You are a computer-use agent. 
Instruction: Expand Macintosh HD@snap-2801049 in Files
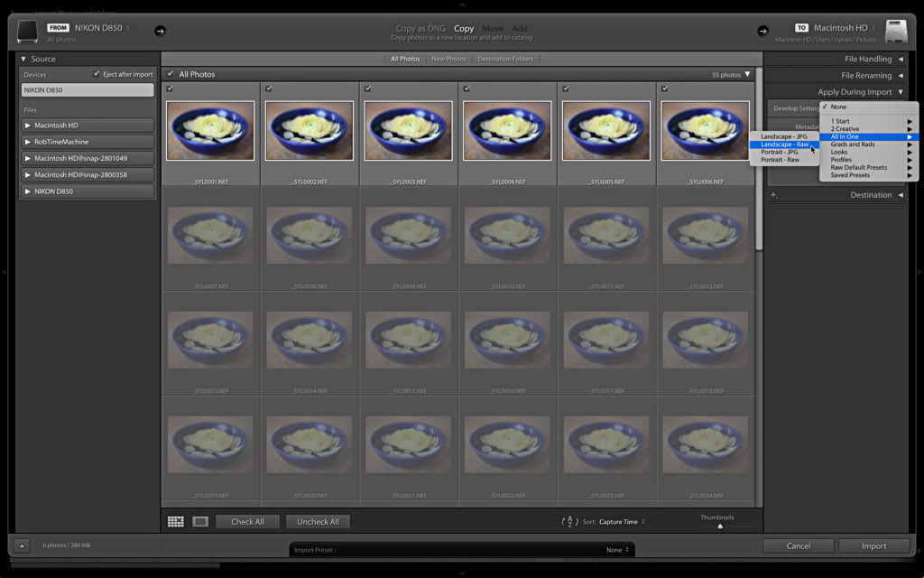tap(28, 158)
